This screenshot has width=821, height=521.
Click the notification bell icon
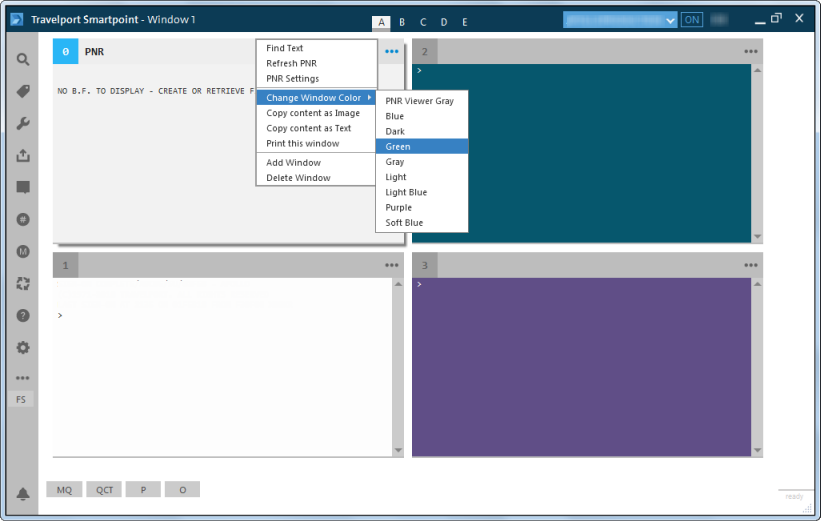22,494
